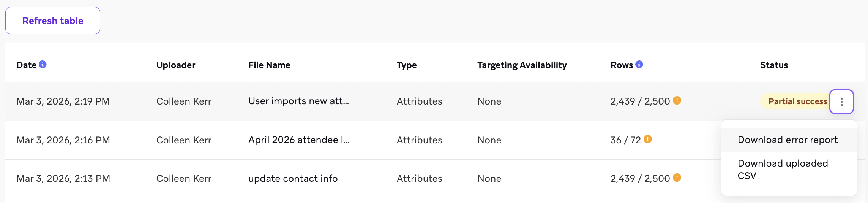Click the Mar 3, 2026, 2:16 PM row date

(x=63, y=140)
